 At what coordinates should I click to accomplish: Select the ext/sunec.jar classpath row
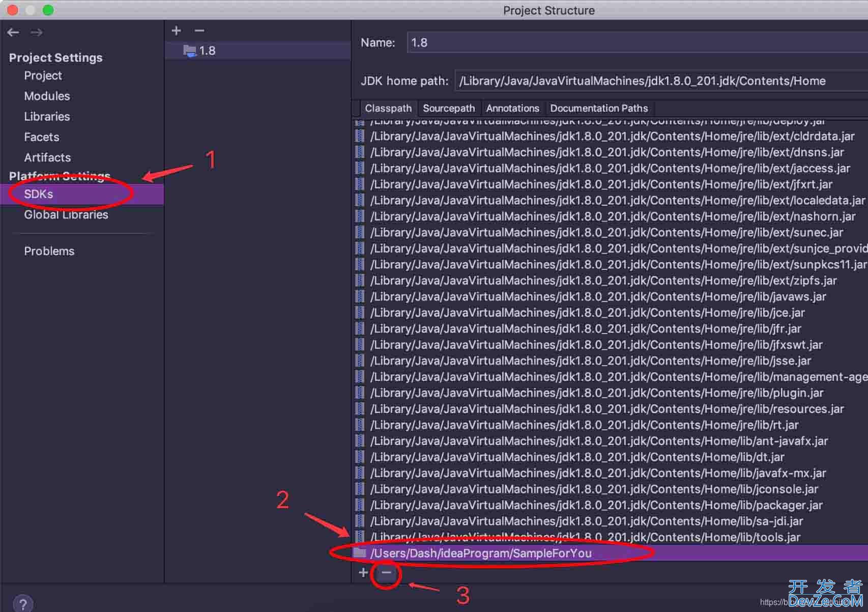(611, 232)
